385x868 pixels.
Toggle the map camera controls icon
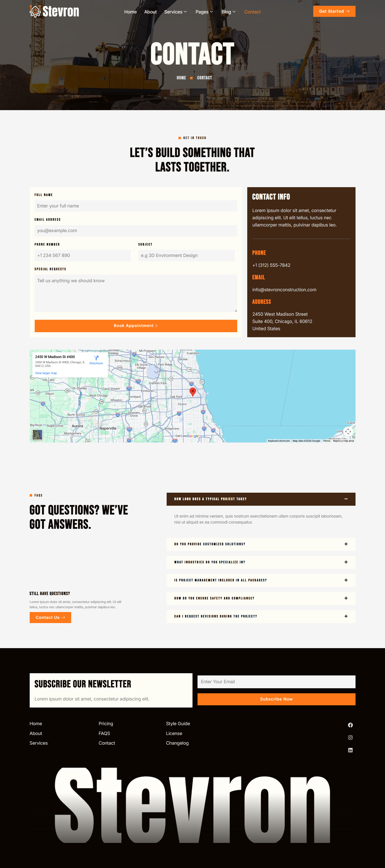pyautogui.click(x=348, y=431)
